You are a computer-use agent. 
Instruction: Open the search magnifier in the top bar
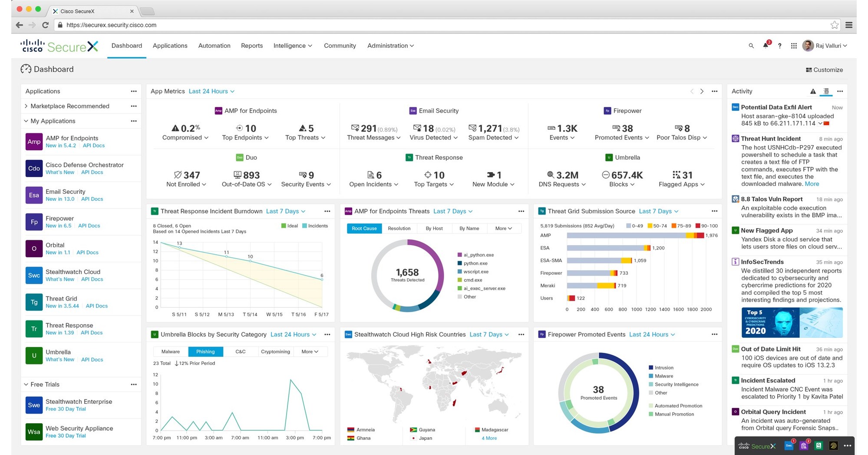[x=751, y=46]
